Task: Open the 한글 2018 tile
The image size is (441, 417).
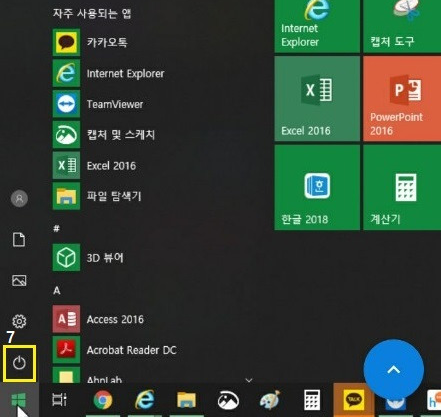Action: (x=317, y=187)
